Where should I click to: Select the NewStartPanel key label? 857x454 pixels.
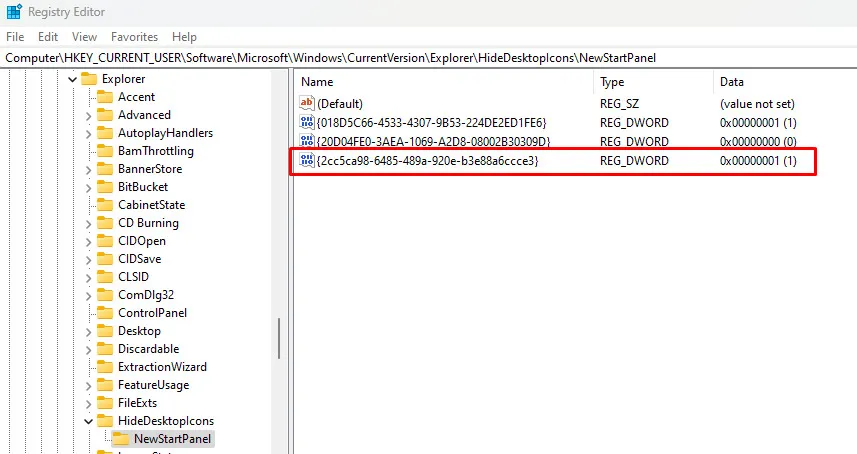click(172, 439)
